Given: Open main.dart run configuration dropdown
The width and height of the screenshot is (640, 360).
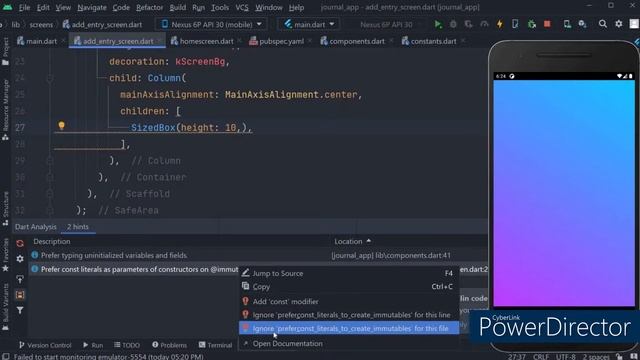Looking at the screenshot, I should (309, 24).
